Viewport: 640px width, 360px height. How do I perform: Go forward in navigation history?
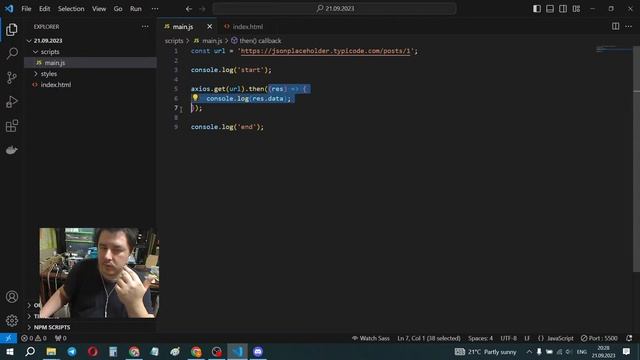tap(202, 9)
